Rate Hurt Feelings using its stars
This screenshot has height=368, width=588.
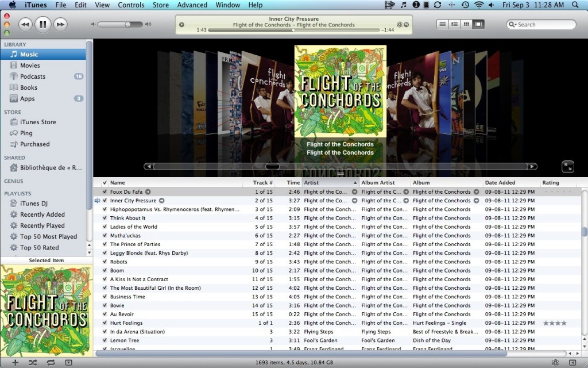555,323
